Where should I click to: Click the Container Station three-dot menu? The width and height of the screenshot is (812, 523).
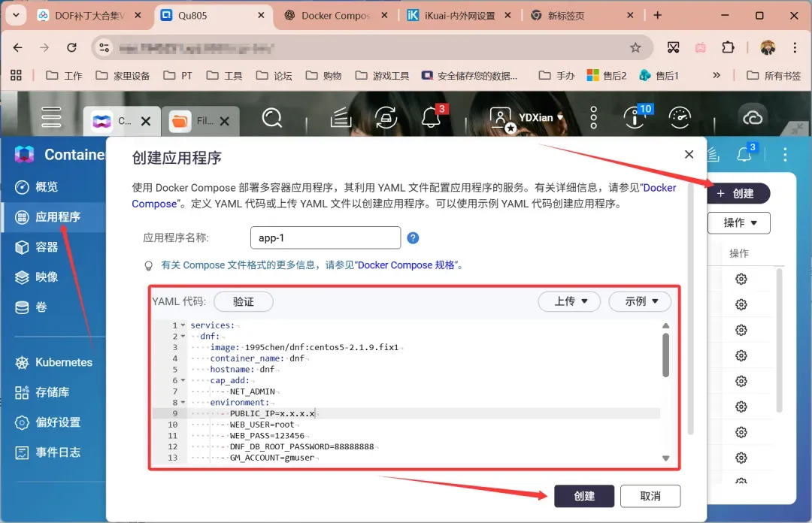tap(785, 155)
